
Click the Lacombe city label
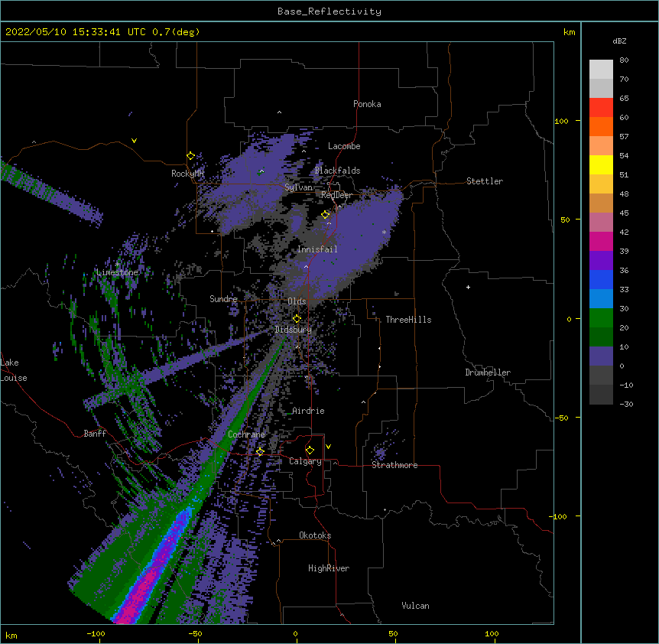coord(344,146)
